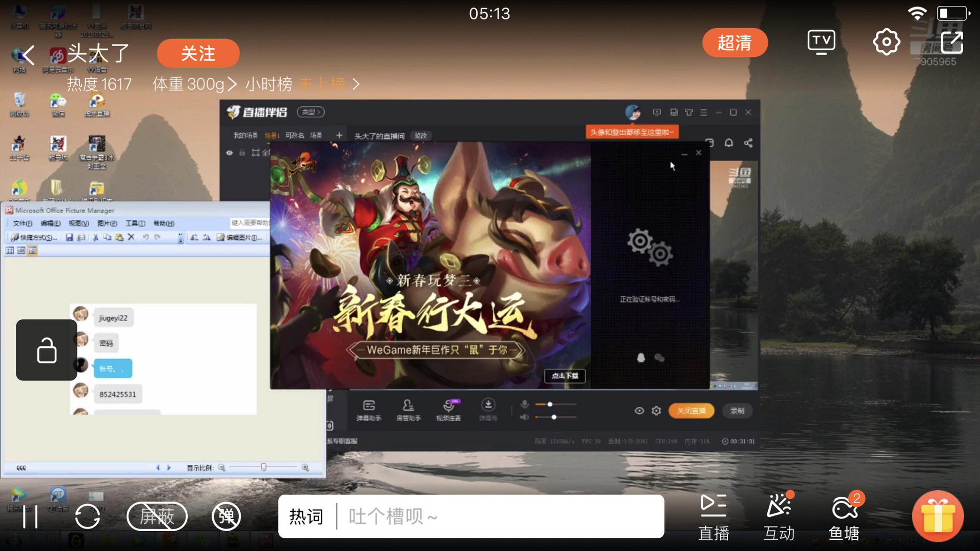Tap the back arrow icon
The width and height of the screenshot is (980, 551).
pyautogui.click(x=28, y=55)
